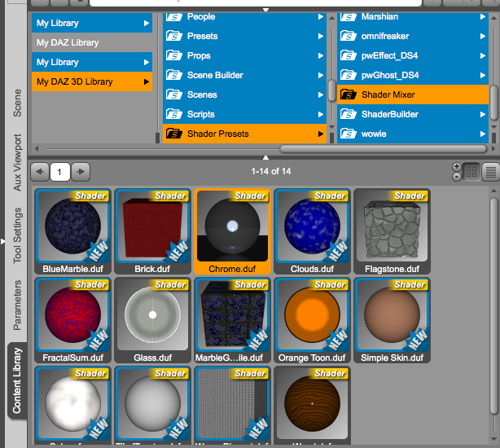Increase thumbnail size with plus icon
Image resolution: width=500 pixels, height=448 pixels.
[x=457, y=167]
